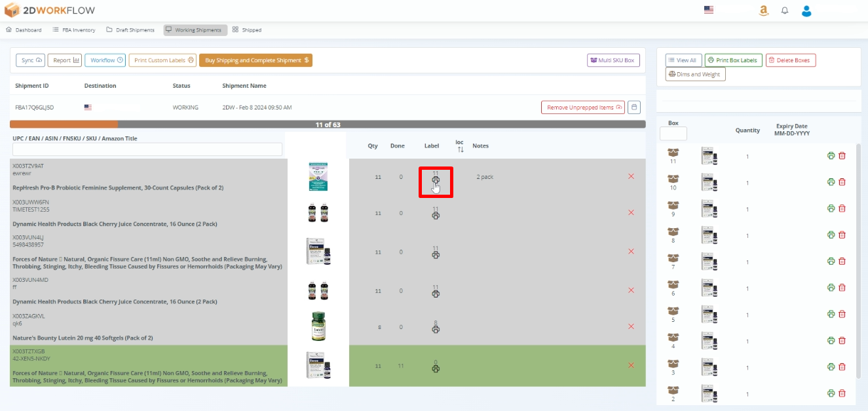
Task: Switch to the FBA Inventory tab
Action: pos(74,30)
